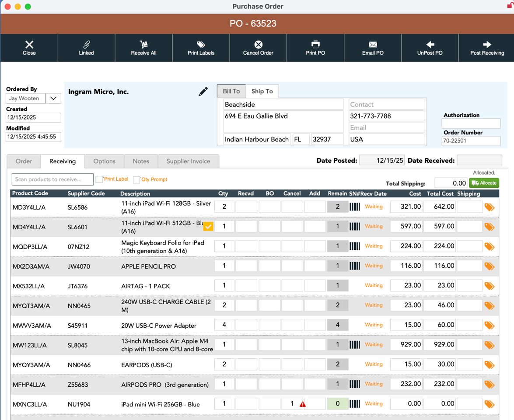Click the UnPost PO arrow icon
Image resolution: width=514 pixels, height=420 pixels.
[430, 45]
